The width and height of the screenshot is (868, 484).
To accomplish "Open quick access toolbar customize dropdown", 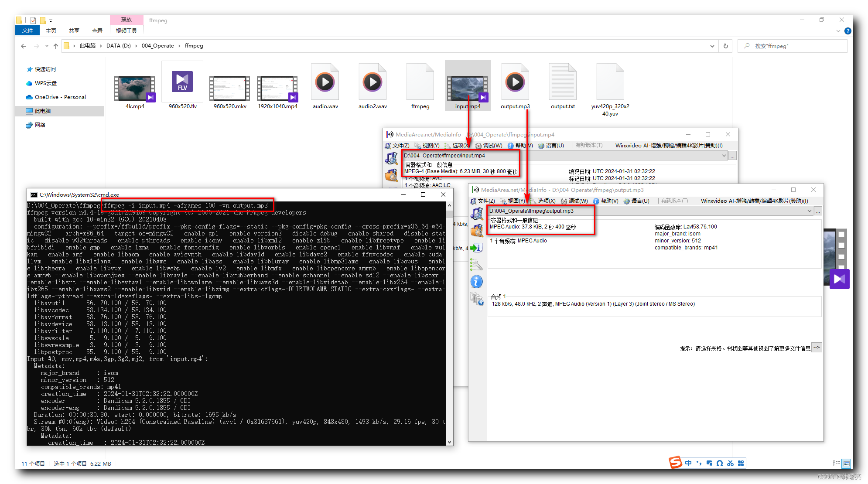I will (x=51, y=20).
